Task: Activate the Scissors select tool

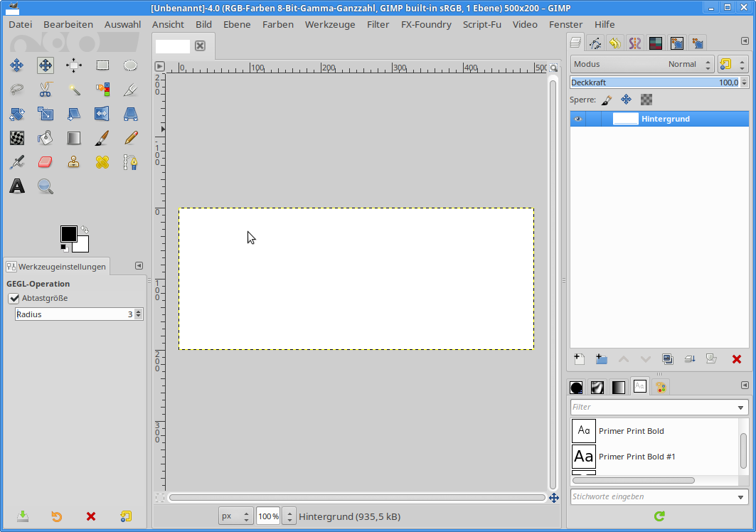Action: (46, 90)
